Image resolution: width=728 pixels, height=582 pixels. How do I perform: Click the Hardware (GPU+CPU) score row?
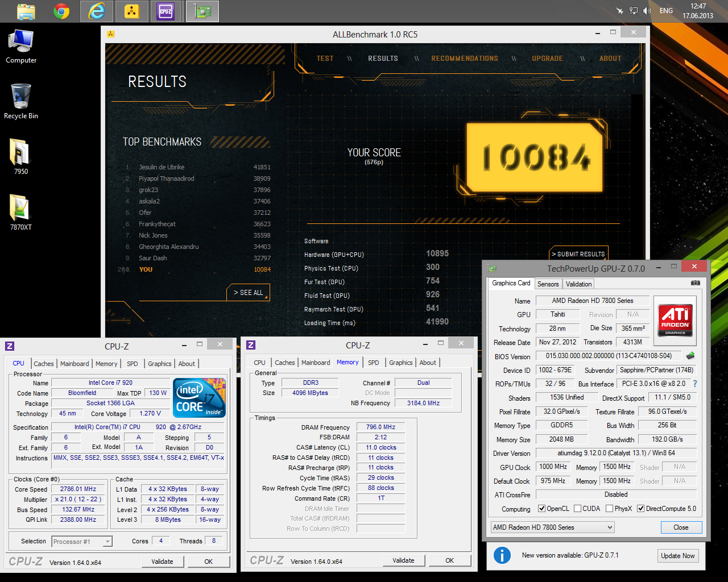click(377, 254)
